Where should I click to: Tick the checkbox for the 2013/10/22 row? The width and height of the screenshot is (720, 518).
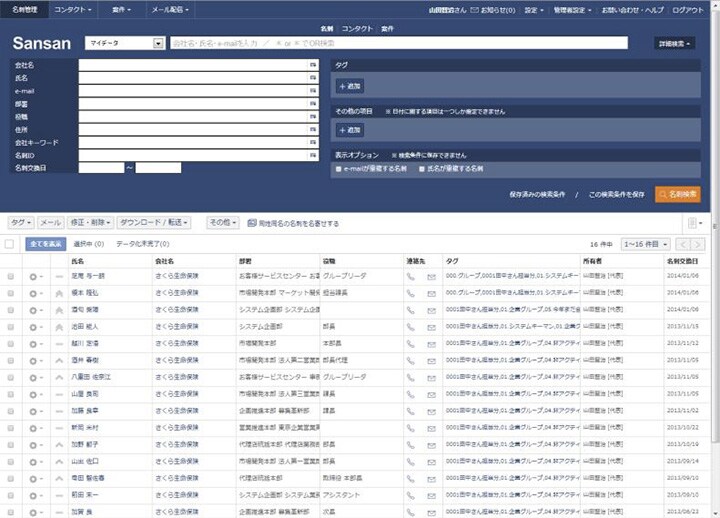tap(11, 428)
